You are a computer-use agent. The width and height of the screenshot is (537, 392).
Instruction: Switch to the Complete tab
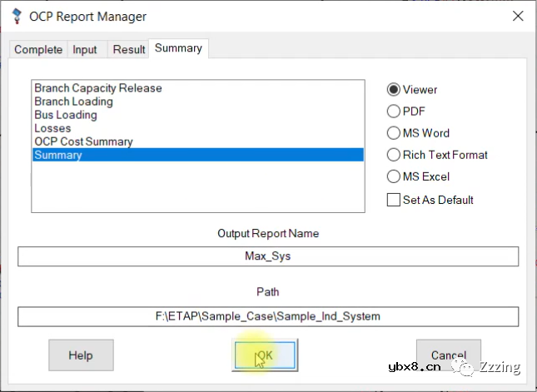tap(38, 50)
